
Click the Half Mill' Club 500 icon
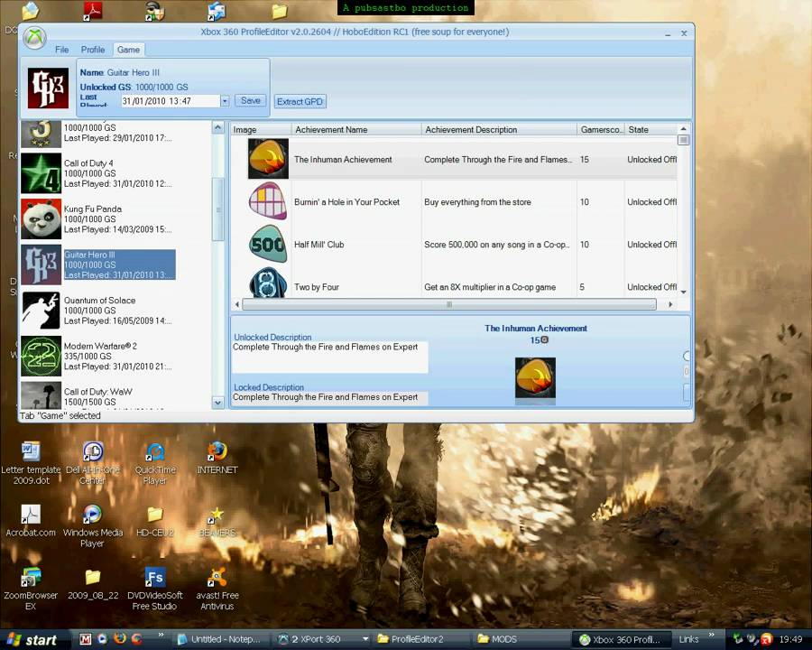click(x=268, y=244)
